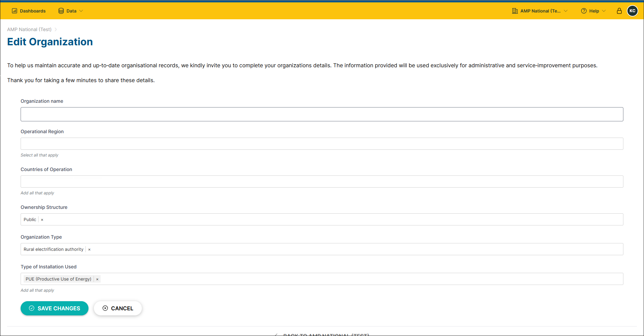
Task: Click the Dashboards chart icon
Action: 15,11
